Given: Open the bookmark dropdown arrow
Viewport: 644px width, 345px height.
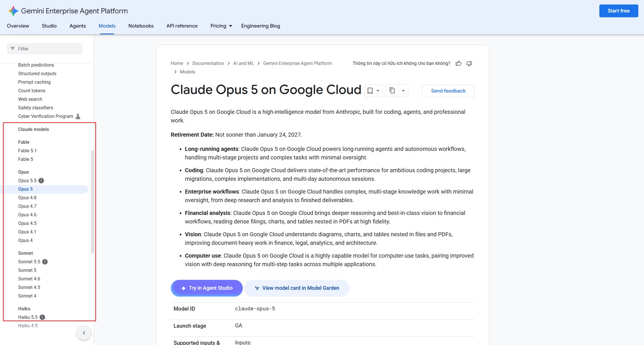Looking at the screenshot, I should 378,91.
